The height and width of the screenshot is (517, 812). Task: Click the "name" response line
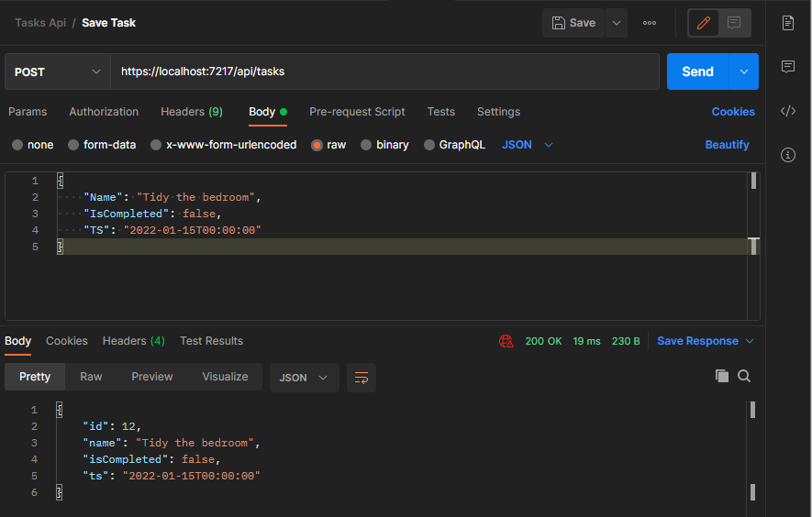[172, 443]
